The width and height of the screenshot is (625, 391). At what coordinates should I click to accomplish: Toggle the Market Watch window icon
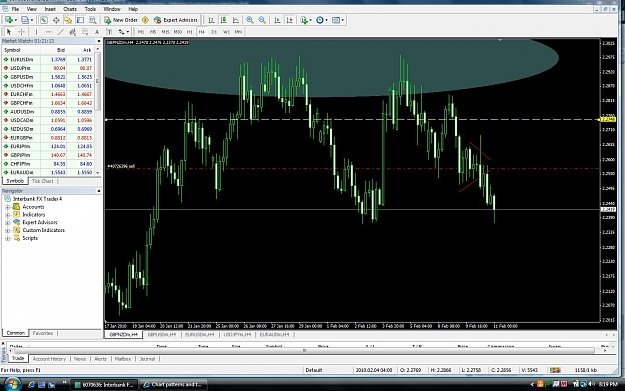pyautogui.click(x=44, y=20)
